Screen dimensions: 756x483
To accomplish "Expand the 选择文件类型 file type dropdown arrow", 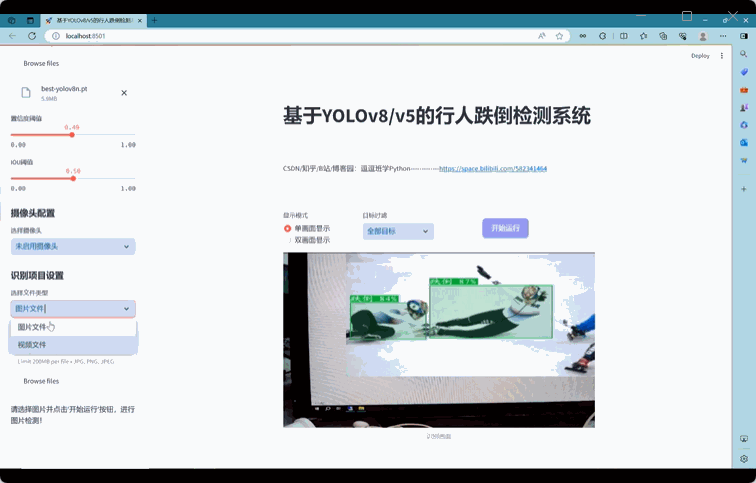I will [126, 309].
